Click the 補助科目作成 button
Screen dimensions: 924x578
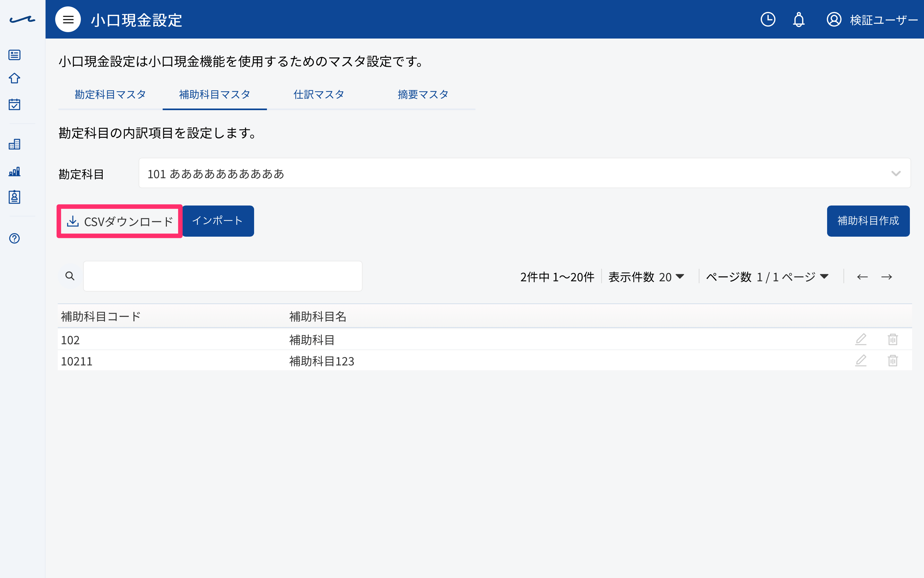(868, 221)
